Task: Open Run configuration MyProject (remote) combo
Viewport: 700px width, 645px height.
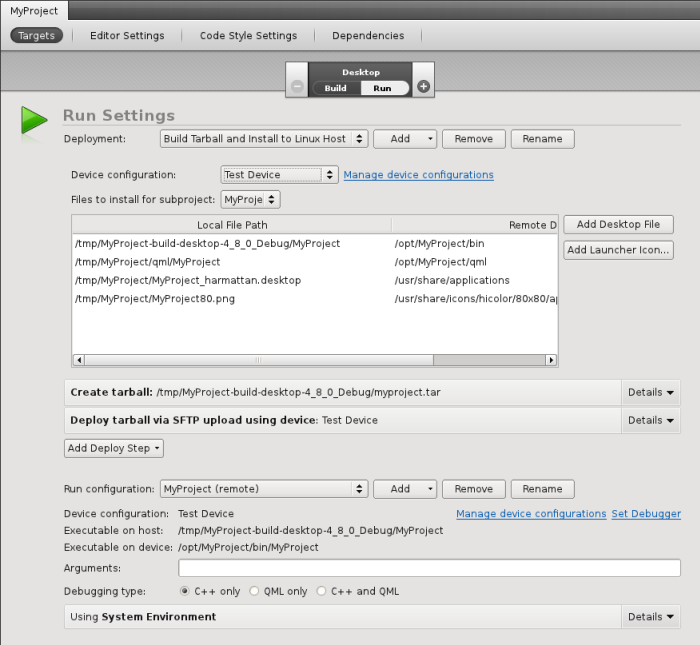Action: [264, 489]
